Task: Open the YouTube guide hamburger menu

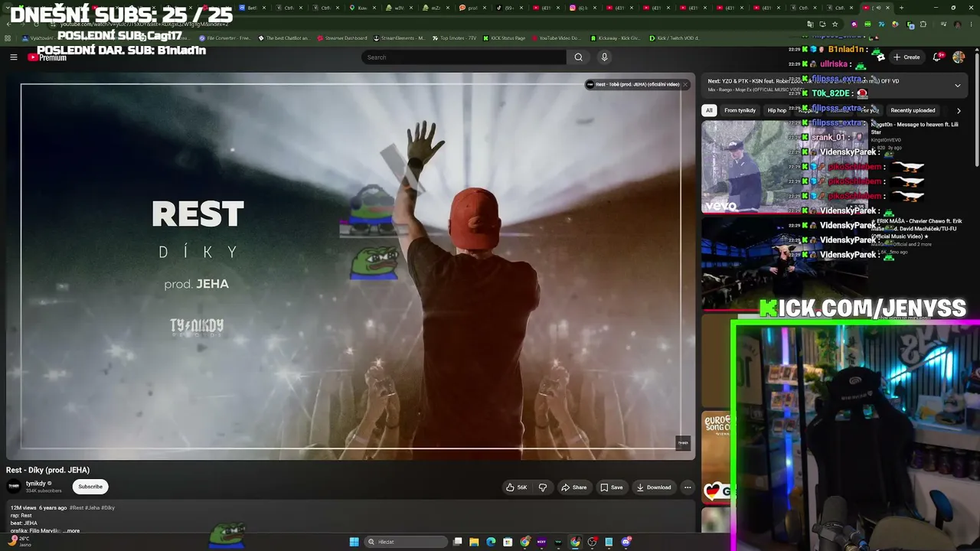Action: click(x=13, y=57)
